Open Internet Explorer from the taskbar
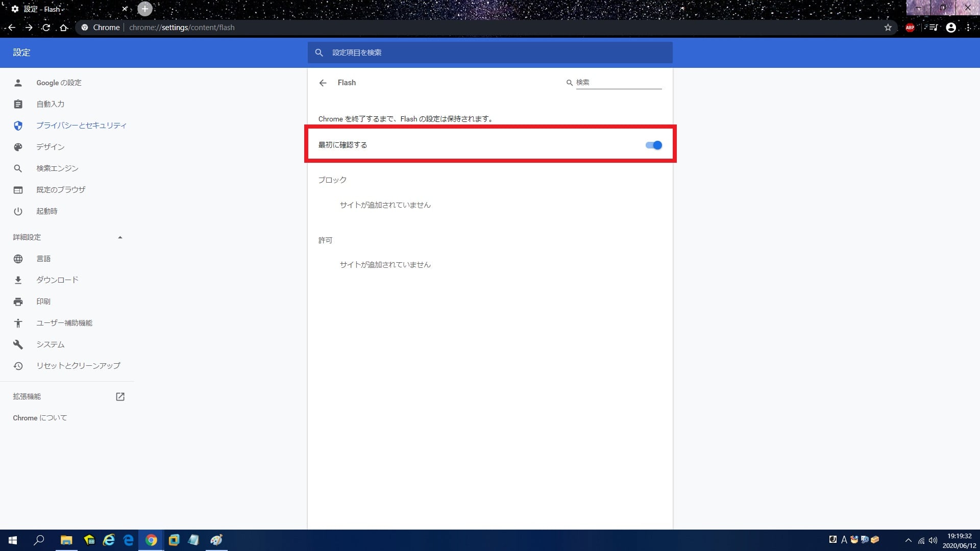980x551 pixels. pos(109,540)
